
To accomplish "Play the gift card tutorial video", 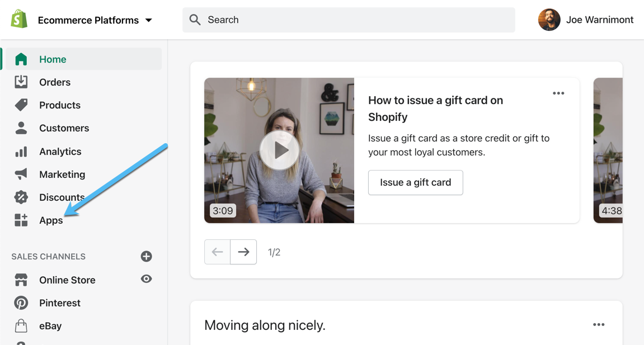I will tap(279, 150).
